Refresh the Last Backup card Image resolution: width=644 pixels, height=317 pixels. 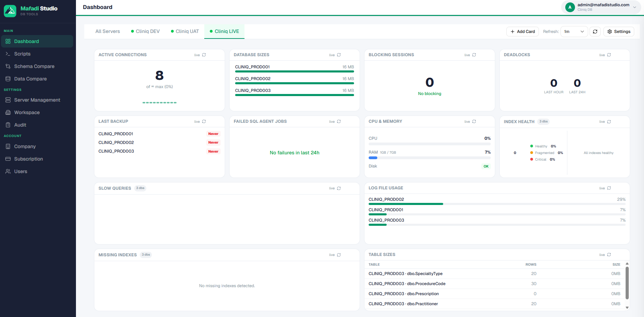(204, 121)
